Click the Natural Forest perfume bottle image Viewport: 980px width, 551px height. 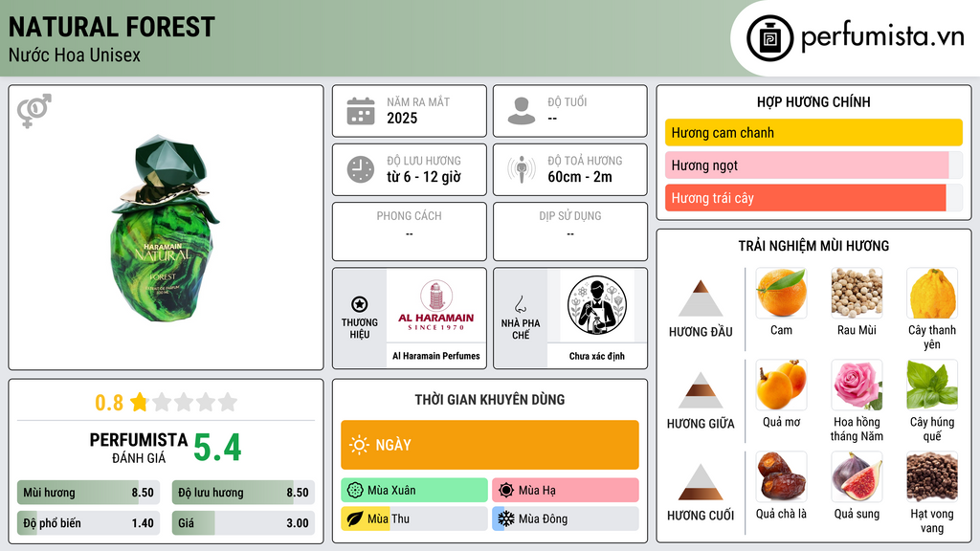click(x=165, y=229)
